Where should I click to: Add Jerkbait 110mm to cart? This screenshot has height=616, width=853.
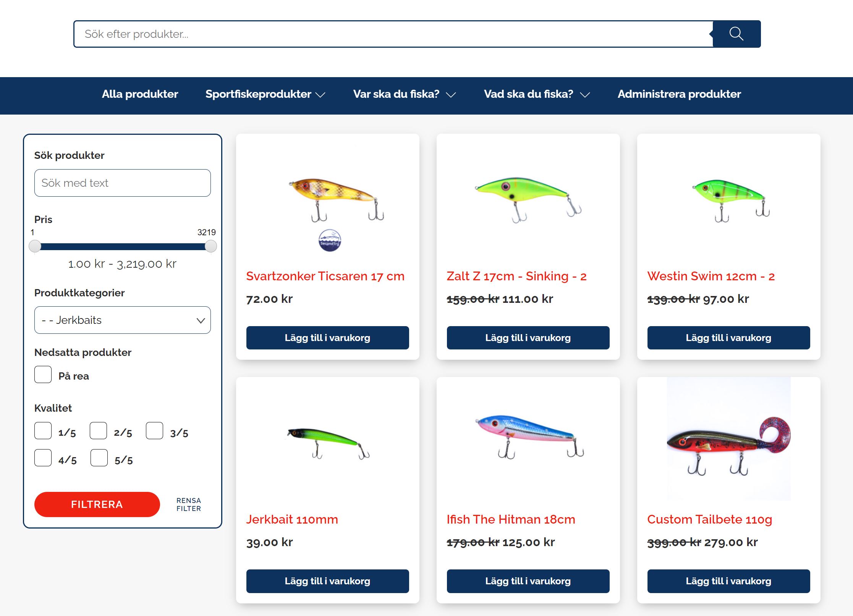[327, 581]
